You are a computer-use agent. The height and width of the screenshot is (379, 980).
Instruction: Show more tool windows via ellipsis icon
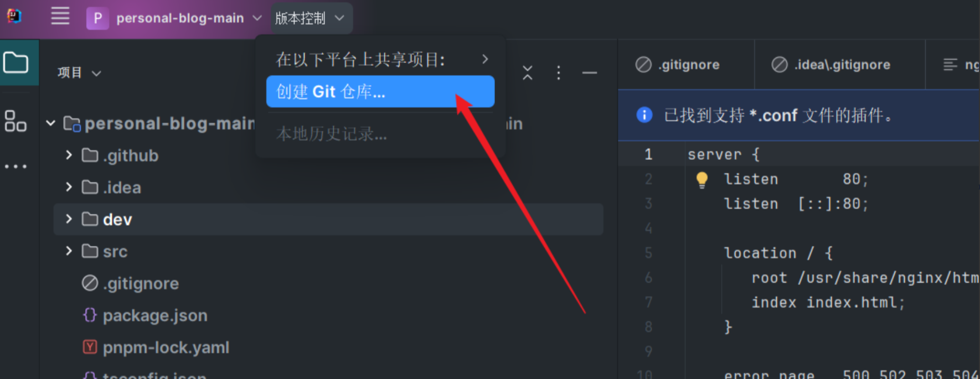16,166
